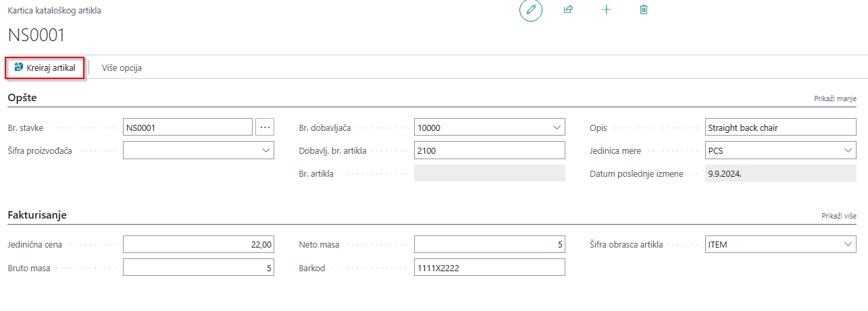Expand the Jedinica mere dropdown
868x311 pixels.
tap(848, 150)
